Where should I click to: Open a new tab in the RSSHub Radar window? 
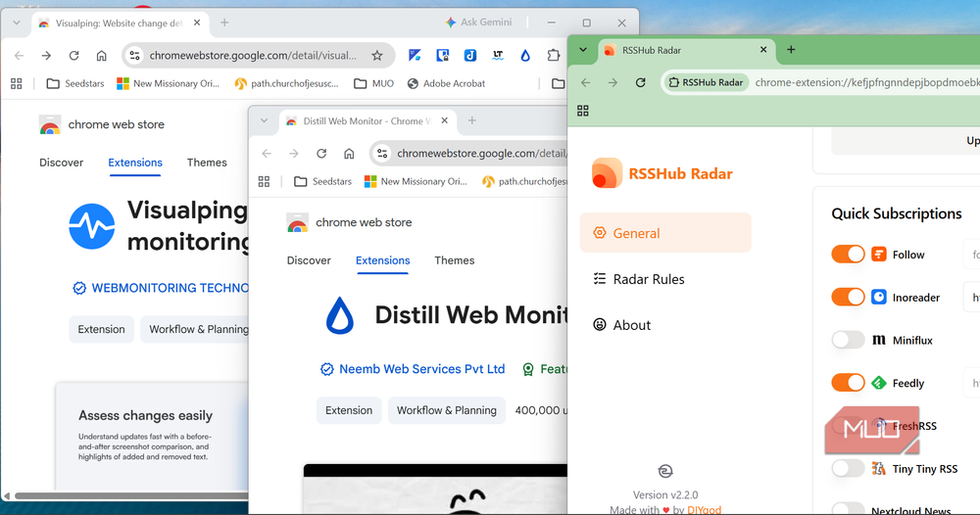click(x=791, y=50)
